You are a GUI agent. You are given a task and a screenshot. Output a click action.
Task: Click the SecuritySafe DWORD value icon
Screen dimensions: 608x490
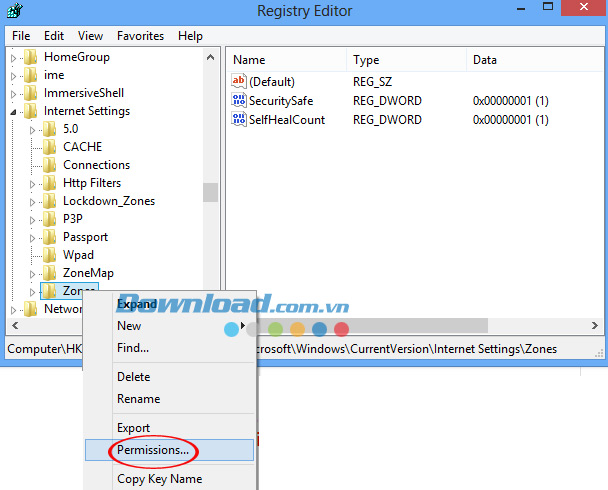click(x=239, y=100)
